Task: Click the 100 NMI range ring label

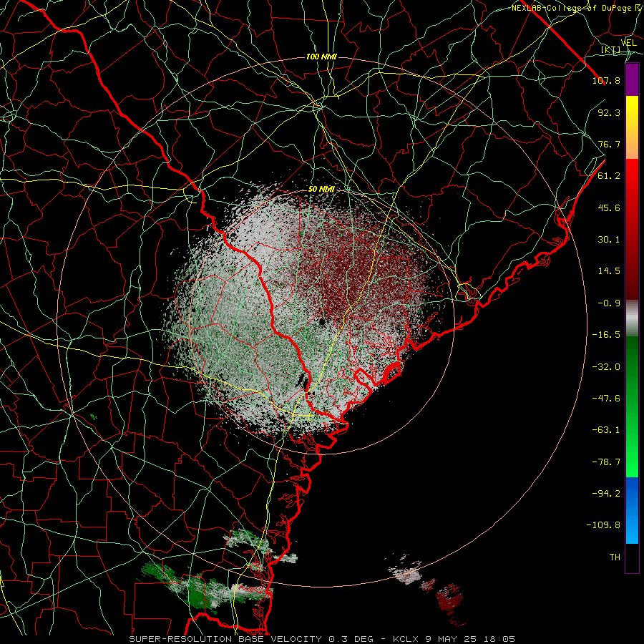Action: pyautogui.click(x=321, y=57)
